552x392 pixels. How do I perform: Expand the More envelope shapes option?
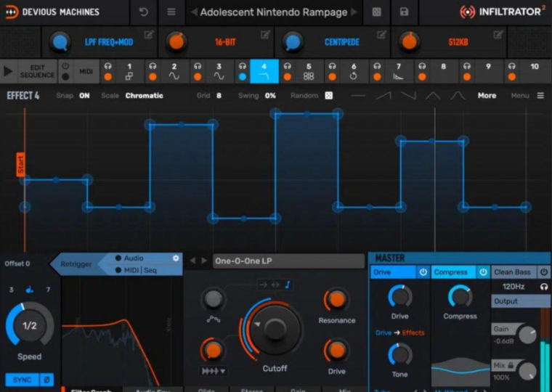[x=487, y=95]
